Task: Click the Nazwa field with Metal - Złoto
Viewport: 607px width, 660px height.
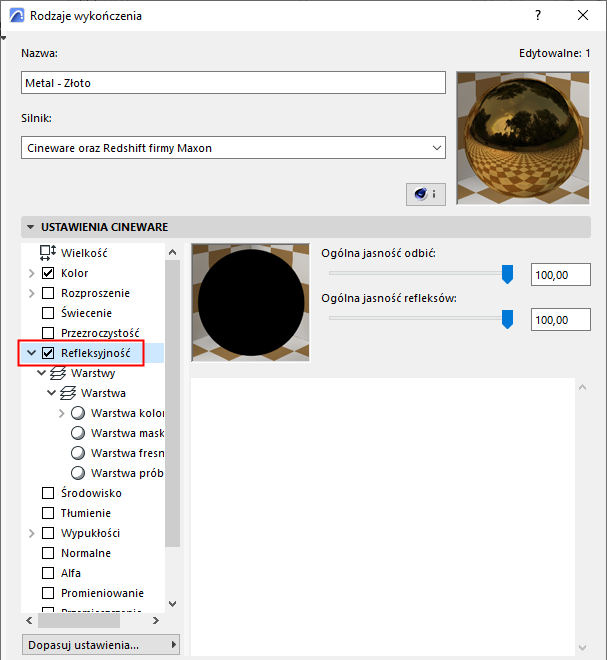Action: pos(233,83)
